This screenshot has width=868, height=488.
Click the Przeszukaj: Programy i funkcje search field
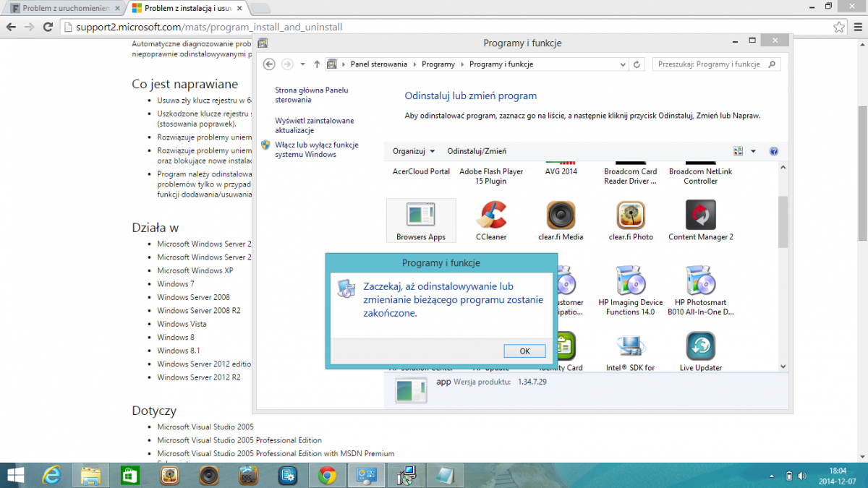(x=716, y=64)
